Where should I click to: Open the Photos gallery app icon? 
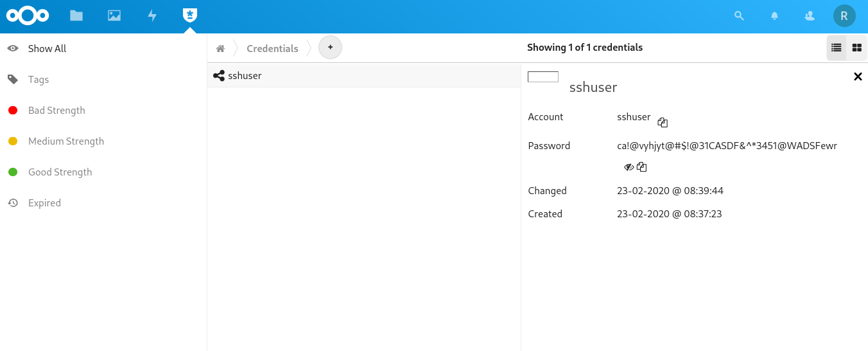114,16
